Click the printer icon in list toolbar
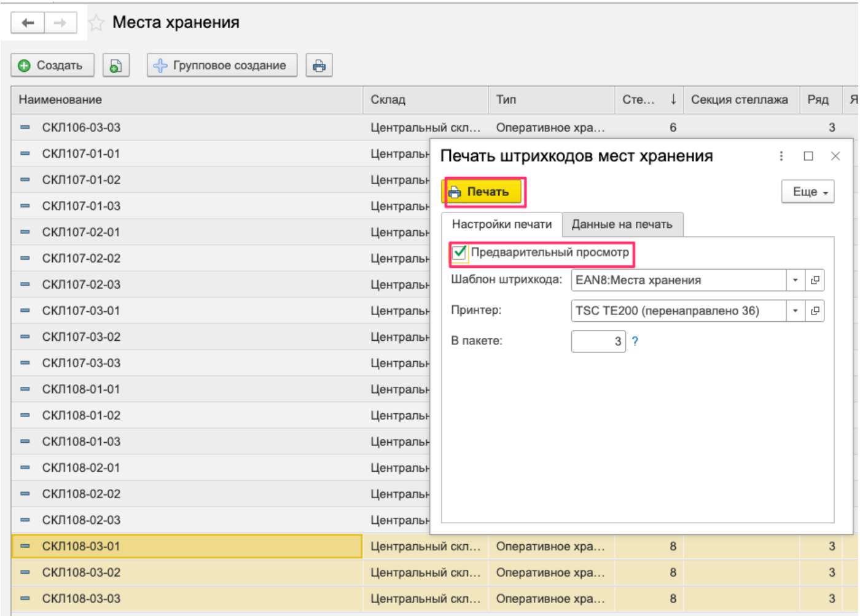Screen dimensions: 860x616 click(x=319, y=65)
